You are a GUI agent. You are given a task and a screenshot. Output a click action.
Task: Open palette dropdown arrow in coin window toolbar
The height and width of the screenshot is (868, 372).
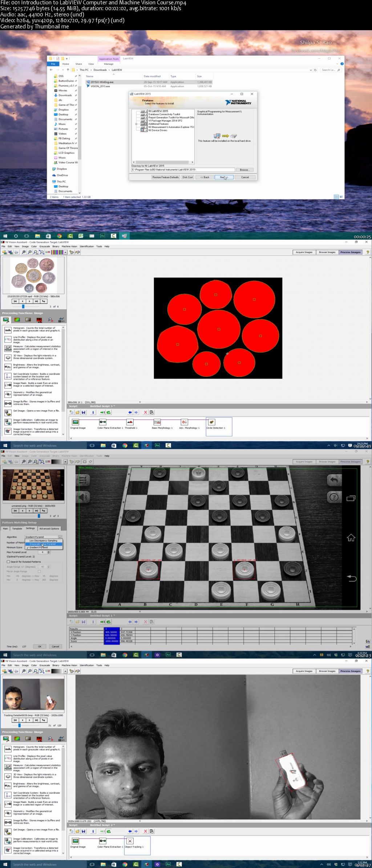click(65, 252)
